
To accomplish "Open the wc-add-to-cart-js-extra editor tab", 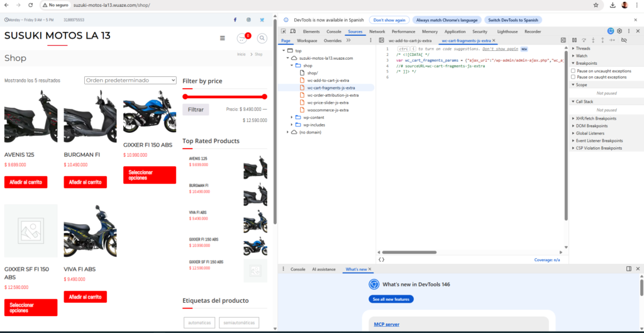I will (410, 41).
